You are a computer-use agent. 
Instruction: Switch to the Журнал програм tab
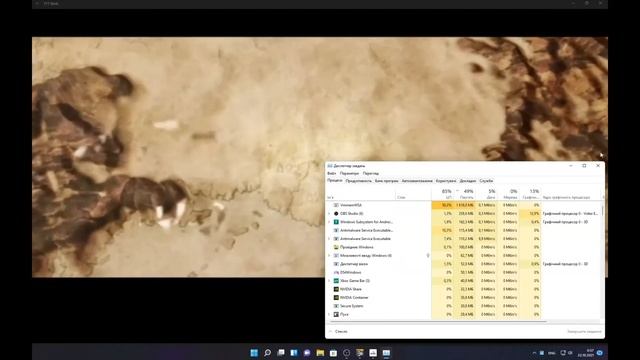click(387, 181)
